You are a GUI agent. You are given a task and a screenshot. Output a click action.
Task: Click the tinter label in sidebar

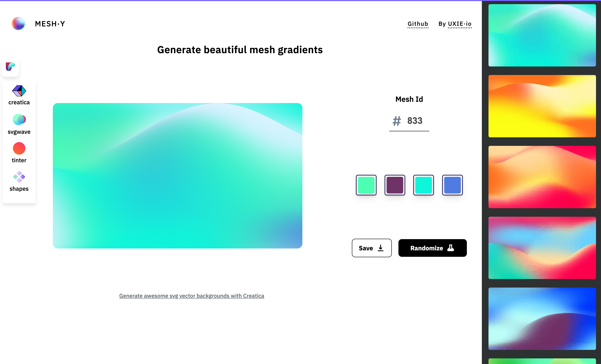click(x=19, y=160)
